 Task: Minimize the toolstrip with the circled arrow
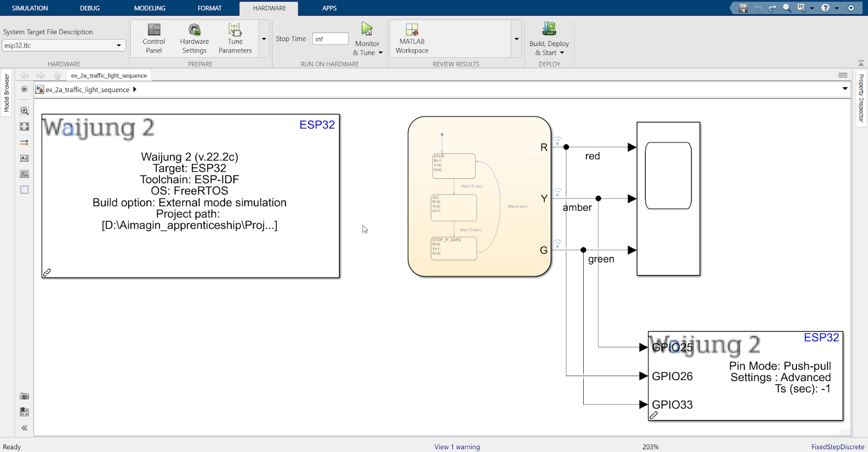coord(851,8)
